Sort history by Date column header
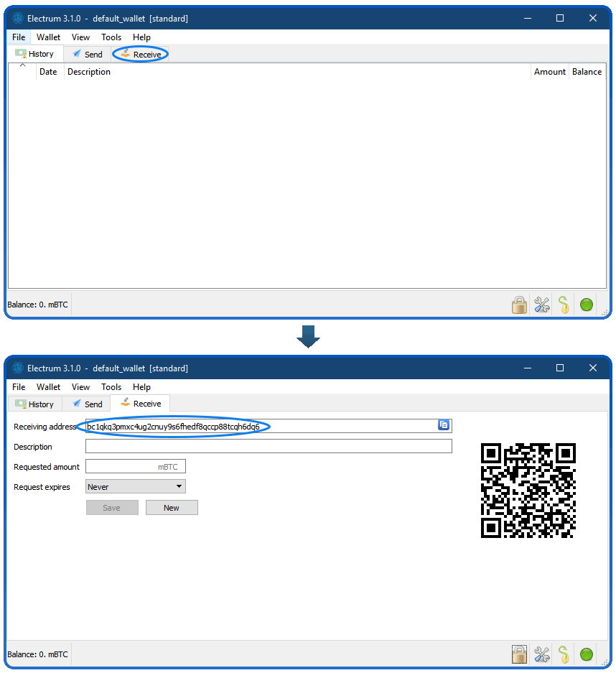Image resolution: width=616 pixels, height=673 pixels. [50, 72]
